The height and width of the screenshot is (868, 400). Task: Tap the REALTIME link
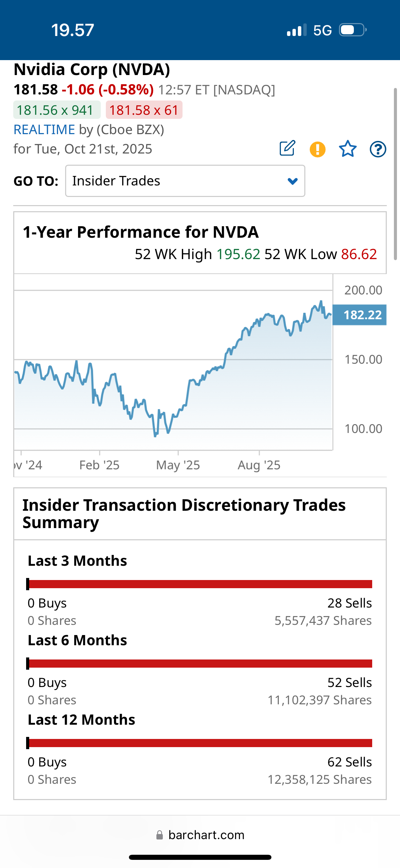pos(44,130)
